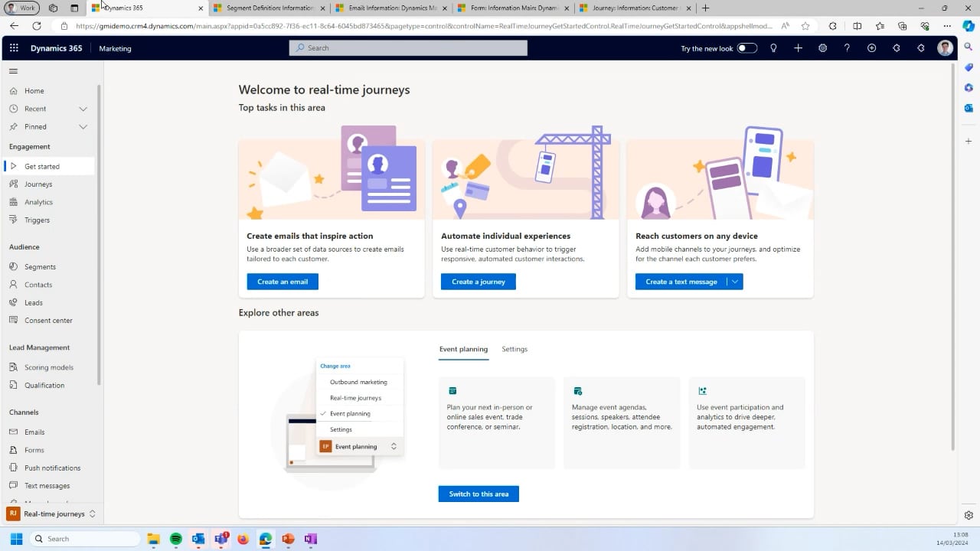Open the user profile avatar in Dynamics header
Image resolution: width=980 pixels, height=551 pixels.
pos(946,48)
